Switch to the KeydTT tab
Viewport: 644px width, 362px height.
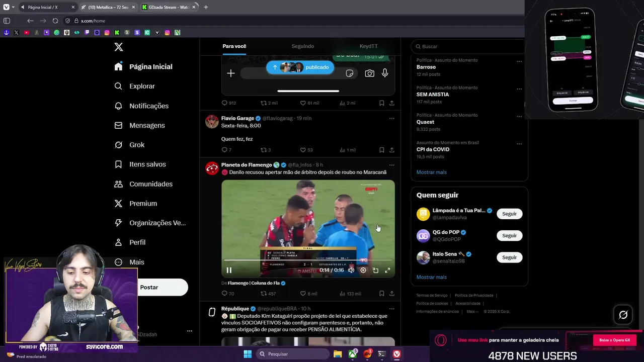[x=368, y=46]
